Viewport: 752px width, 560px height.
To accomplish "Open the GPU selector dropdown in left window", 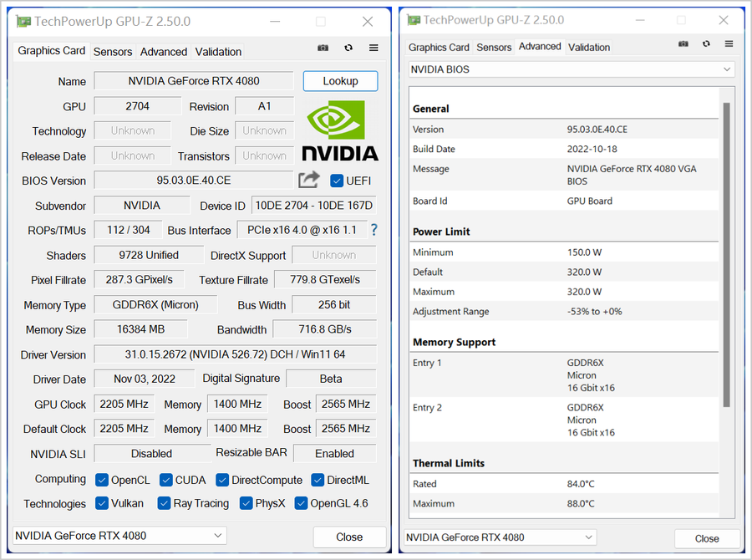I will 119,536.
